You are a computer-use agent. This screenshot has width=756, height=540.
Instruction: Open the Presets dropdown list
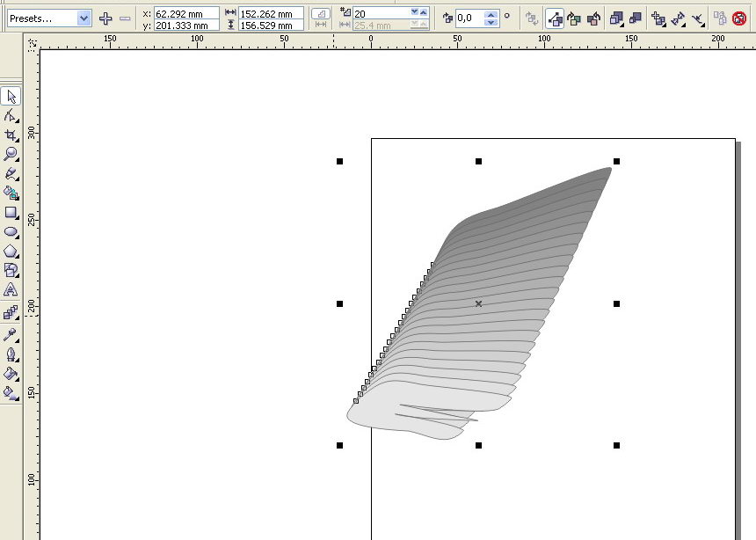coord(84,18)
